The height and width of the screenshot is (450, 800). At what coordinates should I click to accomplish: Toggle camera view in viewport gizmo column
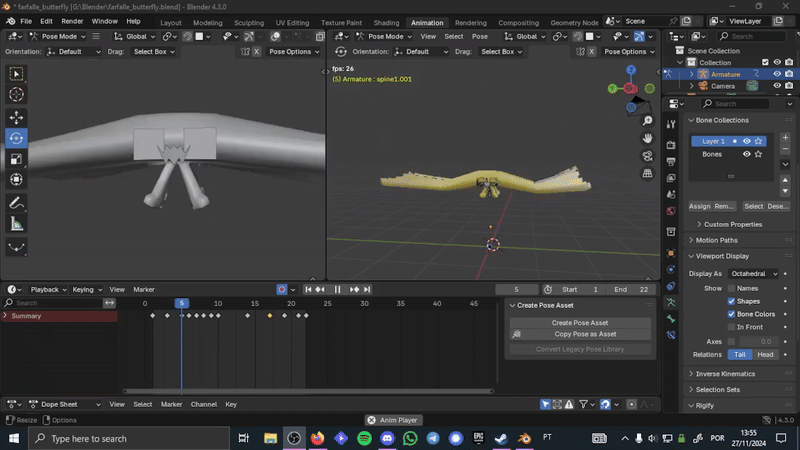[x=648, y=155]
